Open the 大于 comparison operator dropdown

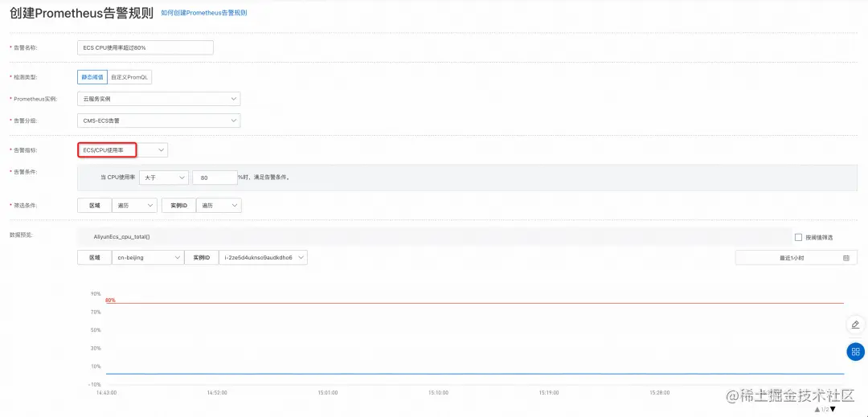tap(164, 178)
